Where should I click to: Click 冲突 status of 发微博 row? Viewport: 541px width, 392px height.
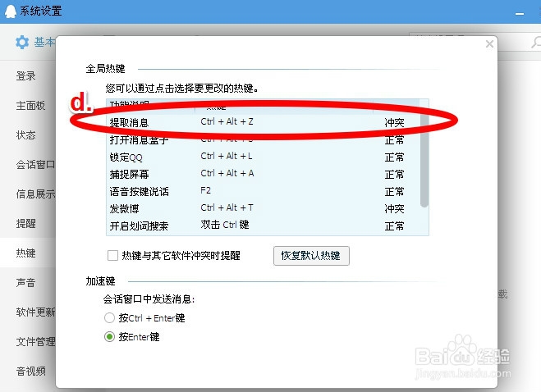394,208
